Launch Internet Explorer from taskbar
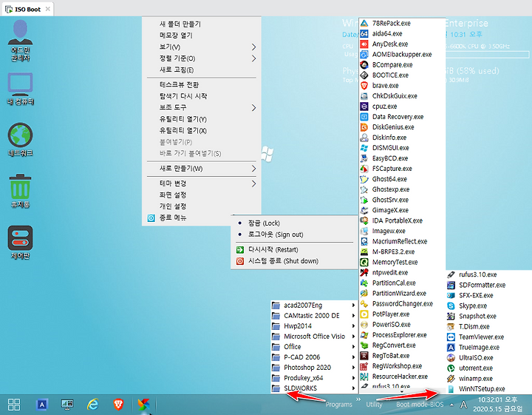 92,405
